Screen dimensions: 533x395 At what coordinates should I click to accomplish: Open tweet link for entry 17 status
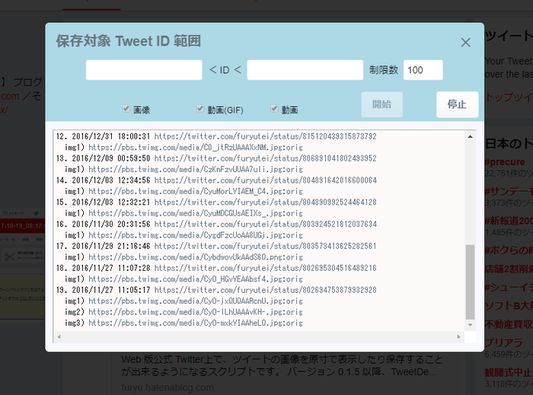coord(265,246)
